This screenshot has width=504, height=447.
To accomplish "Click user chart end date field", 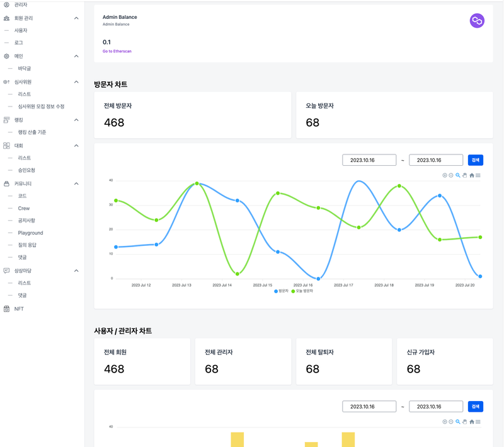I will [436, 407].
